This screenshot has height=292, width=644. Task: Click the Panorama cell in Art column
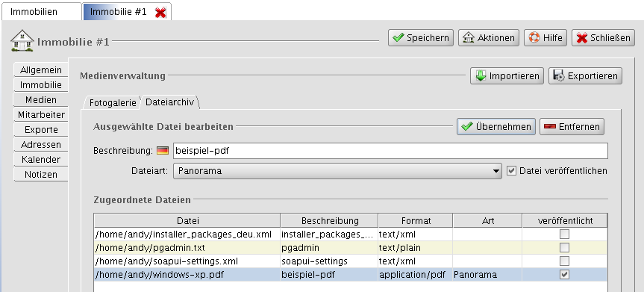pos(487,274)
